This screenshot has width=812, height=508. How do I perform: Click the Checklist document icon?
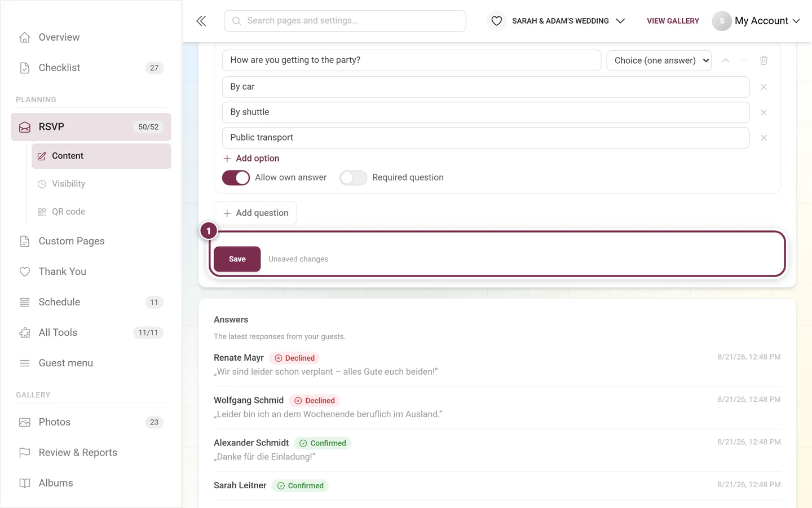tap(25, 68)
